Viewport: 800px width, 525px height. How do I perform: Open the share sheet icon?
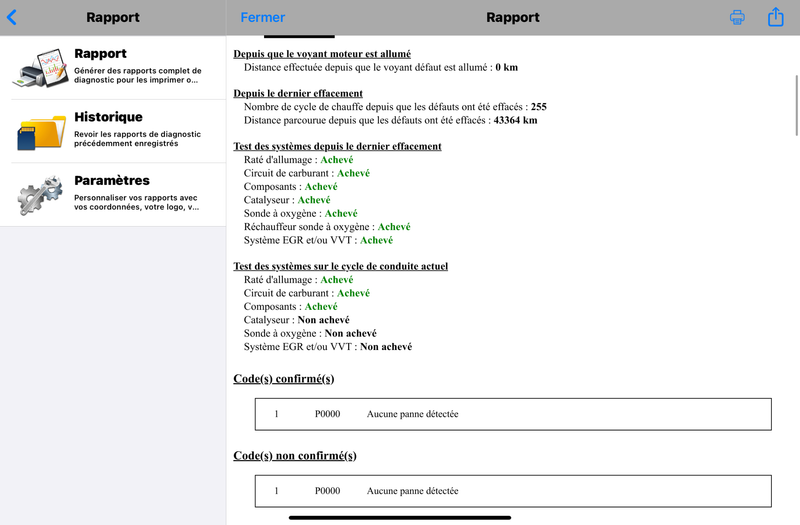point(775,17)
